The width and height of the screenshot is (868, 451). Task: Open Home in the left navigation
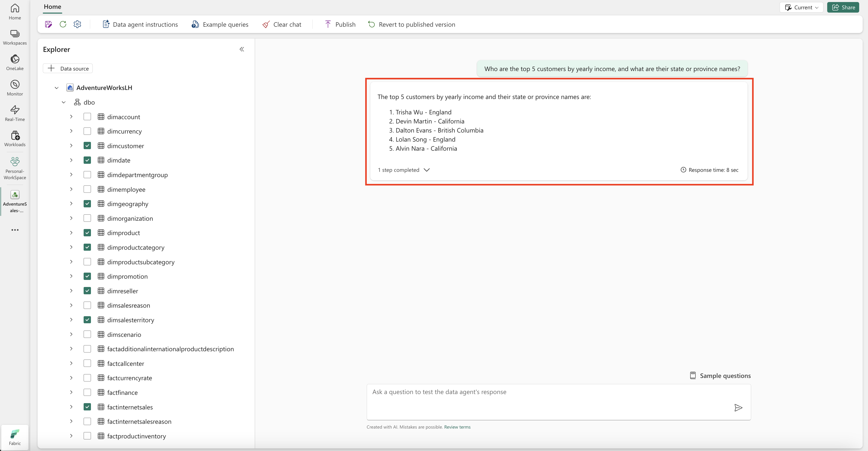point(15,12)
